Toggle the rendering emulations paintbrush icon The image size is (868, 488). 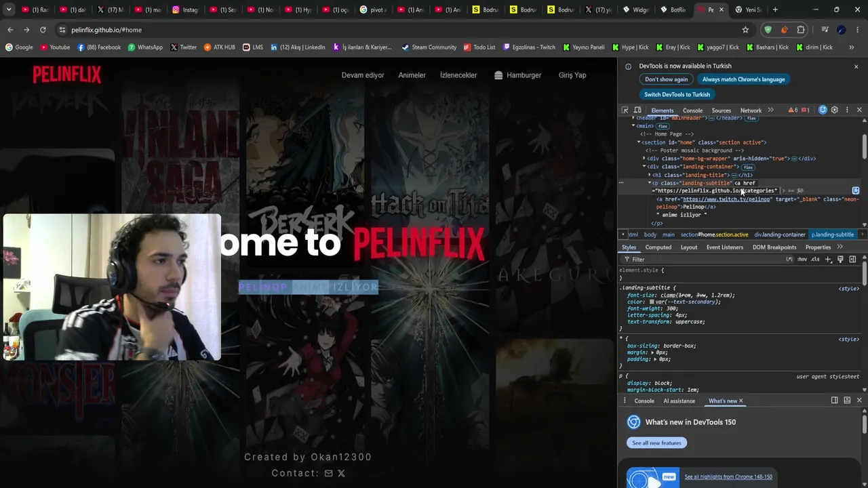pos(840,260)
